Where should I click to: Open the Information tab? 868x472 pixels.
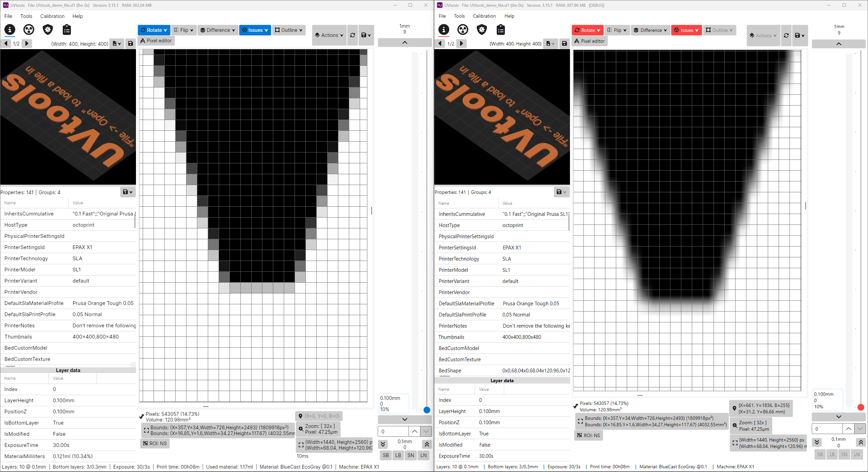point(9,30)
